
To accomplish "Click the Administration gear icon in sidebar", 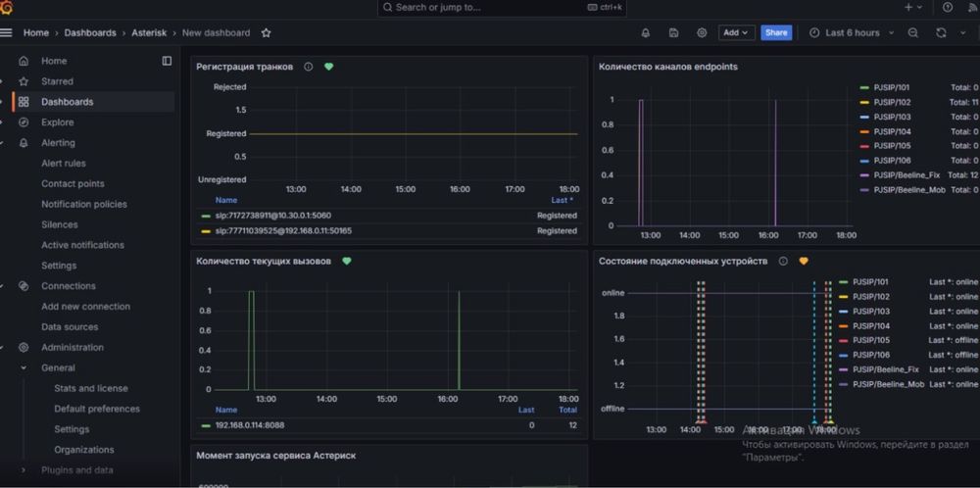I will click(24, 348).
